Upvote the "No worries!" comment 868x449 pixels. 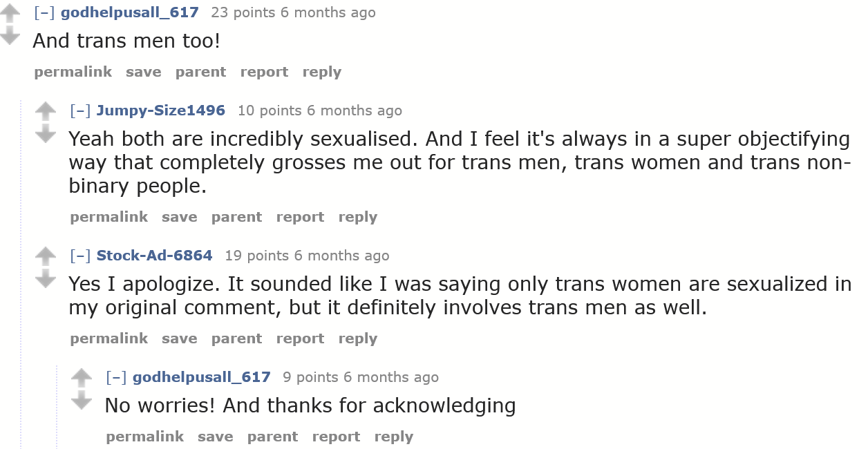coord(82,378)
